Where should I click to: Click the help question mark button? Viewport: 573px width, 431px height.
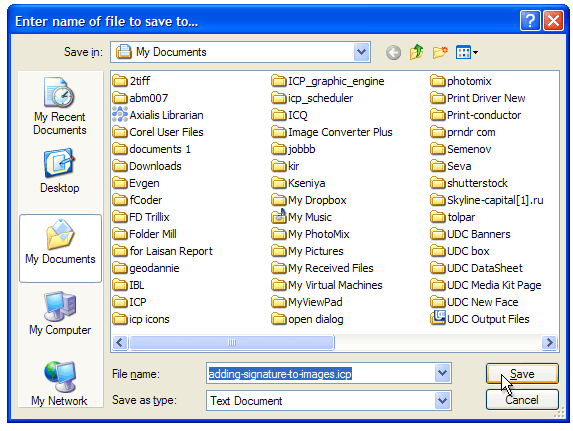[530, 20]
